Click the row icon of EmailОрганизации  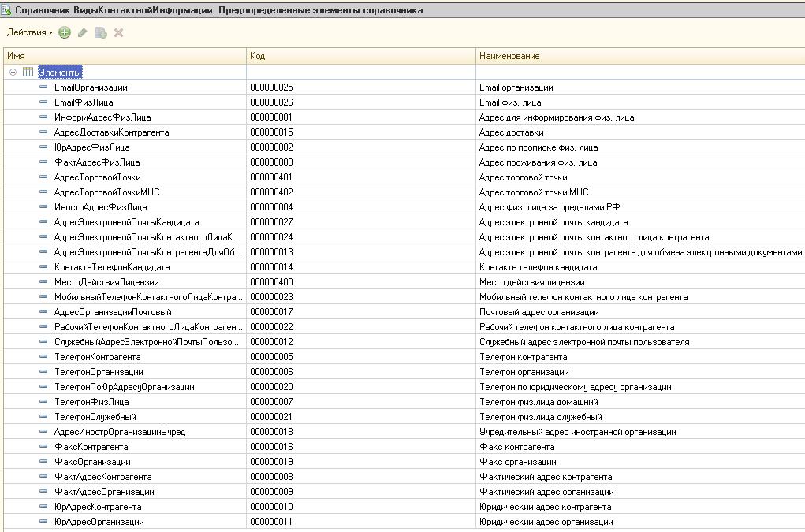43,87
